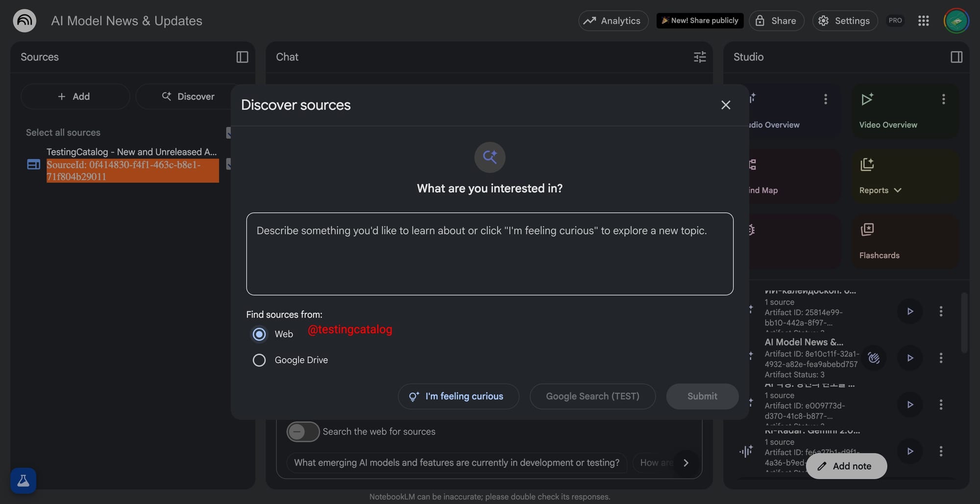
Task: Open the labs flask icon
Action: [x=23, y=480]
